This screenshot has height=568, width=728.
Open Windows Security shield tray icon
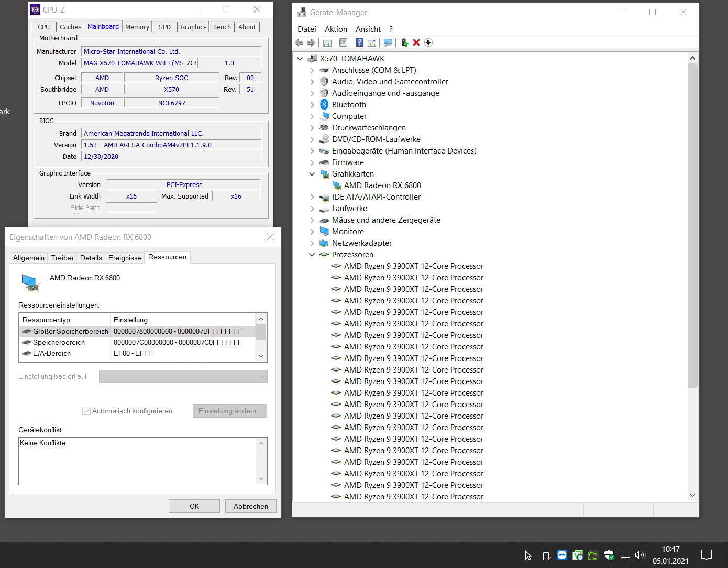click(609, 555)
